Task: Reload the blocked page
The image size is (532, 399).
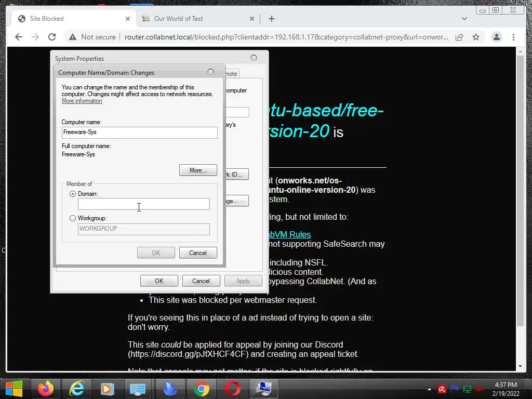Action: pos(52,37)
